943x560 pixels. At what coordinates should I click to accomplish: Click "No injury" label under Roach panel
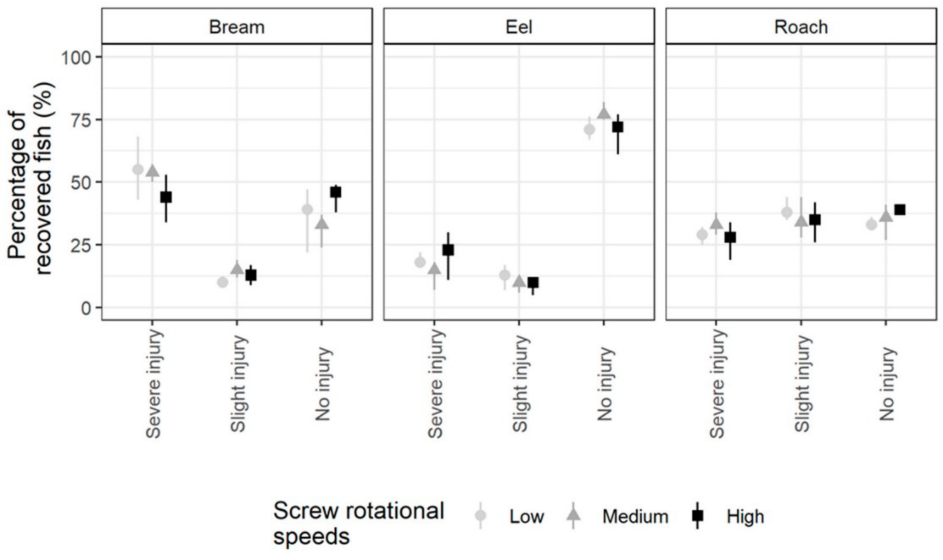(x=887, y=384)
